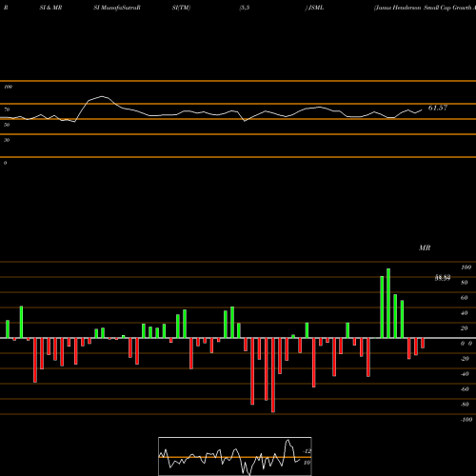The image size is (476, 476).
Task: Click the '-60' label on MR axis
Action: tap(465, 389)
